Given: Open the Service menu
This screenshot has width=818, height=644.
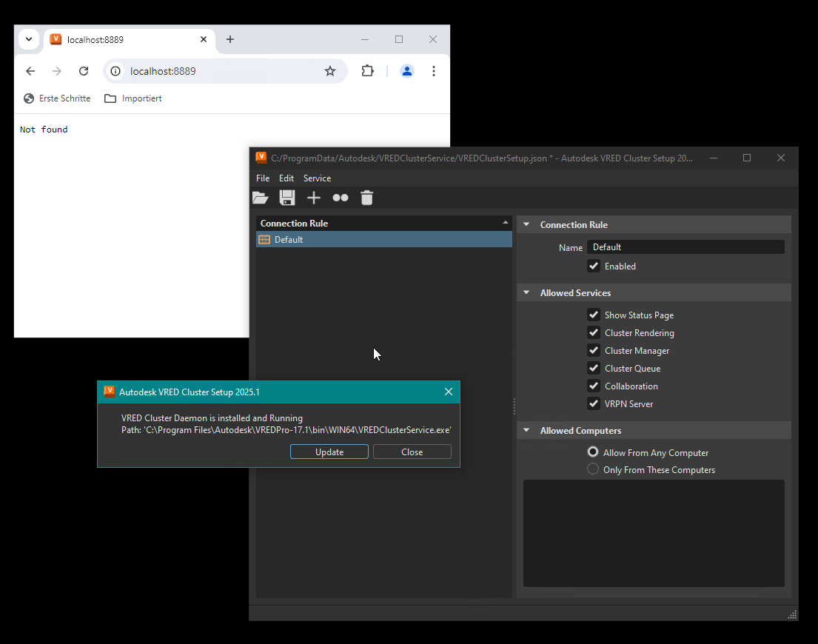Looking at the screenshot, I should (317, 178).
